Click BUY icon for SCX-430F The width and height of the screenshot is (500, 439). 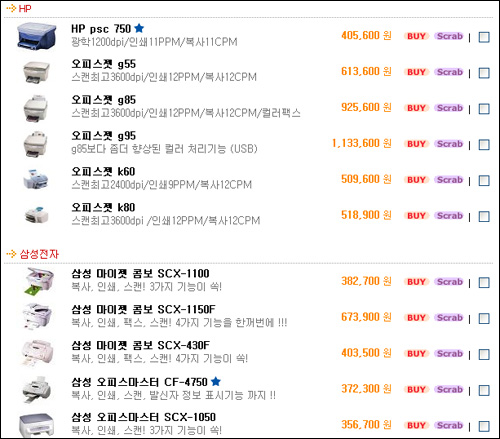click(x=416, y=354)
